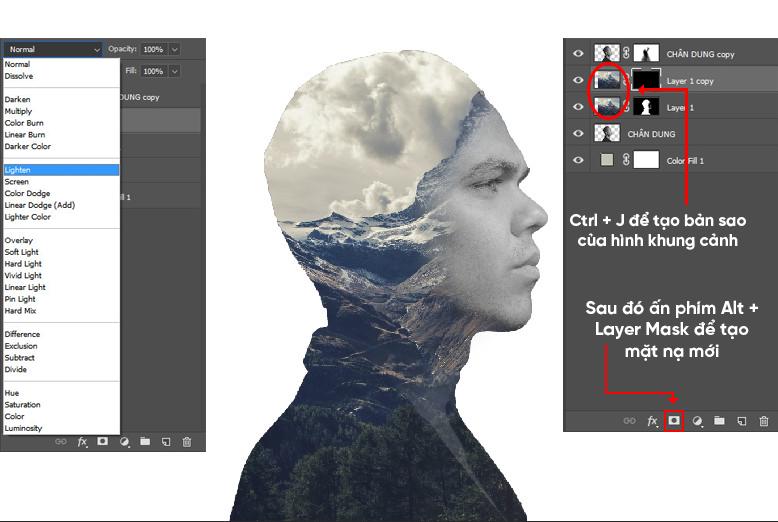The width and height of the screenshot is (778, 522).
Task: Choose Darken blend mode
Action: pyautogui.click(x=61, y=99)
